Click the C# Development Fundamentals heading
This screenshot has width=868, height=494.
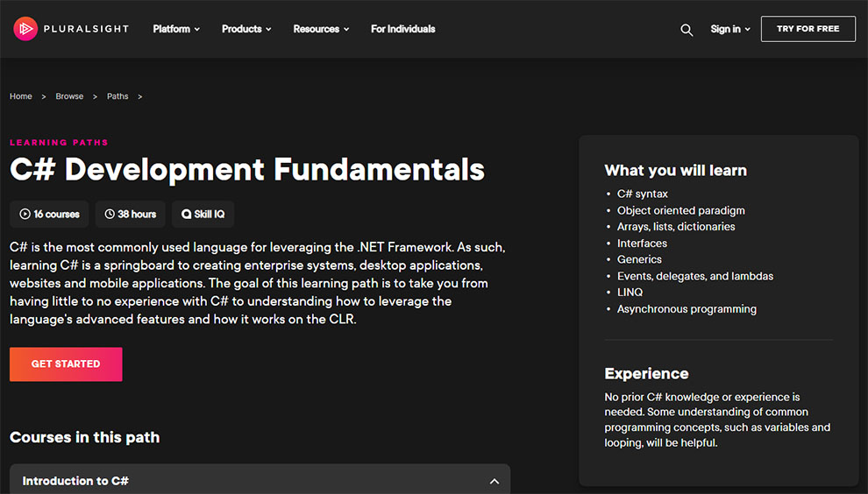[x=247, y=169]
